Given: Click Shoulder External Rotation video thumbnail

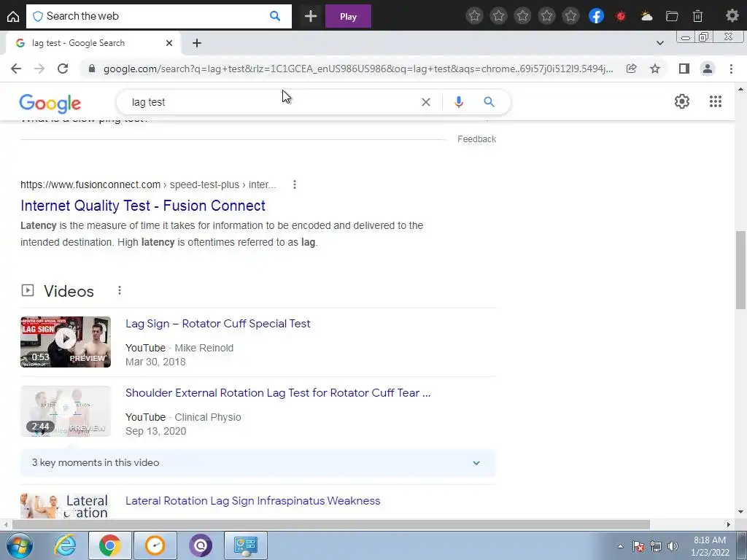Looking at the screenshot, I should tap(66, 411).
